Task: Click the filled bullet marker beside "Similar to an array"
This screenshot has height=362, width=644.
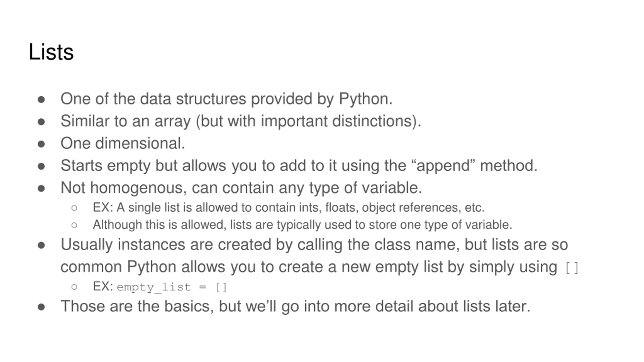Action: point(41,122)
